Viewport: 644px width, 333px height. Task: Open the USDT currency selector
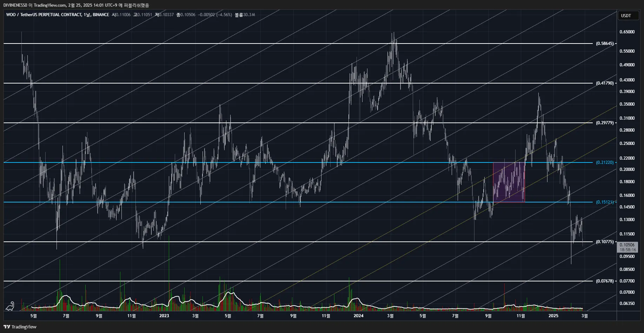pyautogui.click(x=628, y=15)
